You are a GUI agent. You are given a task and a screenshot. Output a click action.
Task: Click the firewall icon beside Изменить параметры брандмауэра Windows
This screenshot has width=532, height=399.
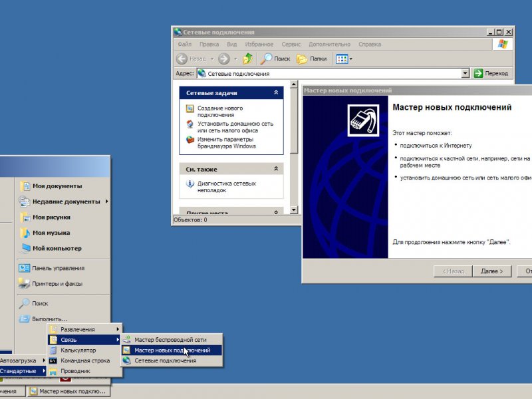click(x=190, y=140)
